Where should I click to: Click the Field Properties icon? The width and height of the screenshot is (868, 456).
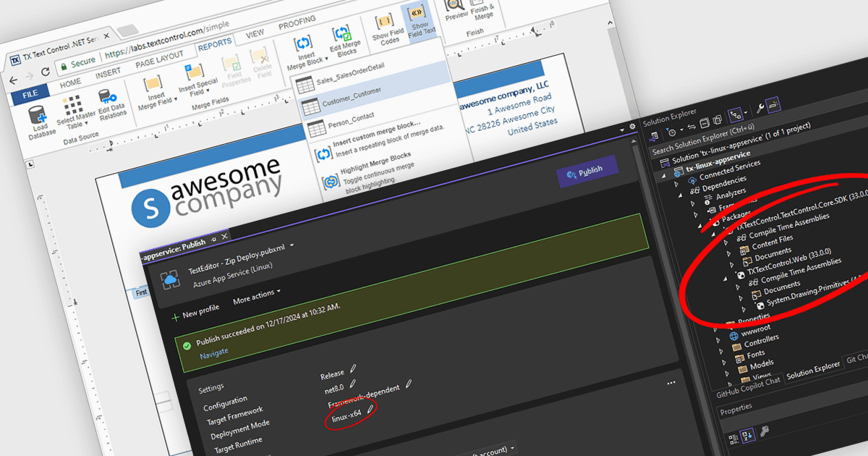[231, 63]
